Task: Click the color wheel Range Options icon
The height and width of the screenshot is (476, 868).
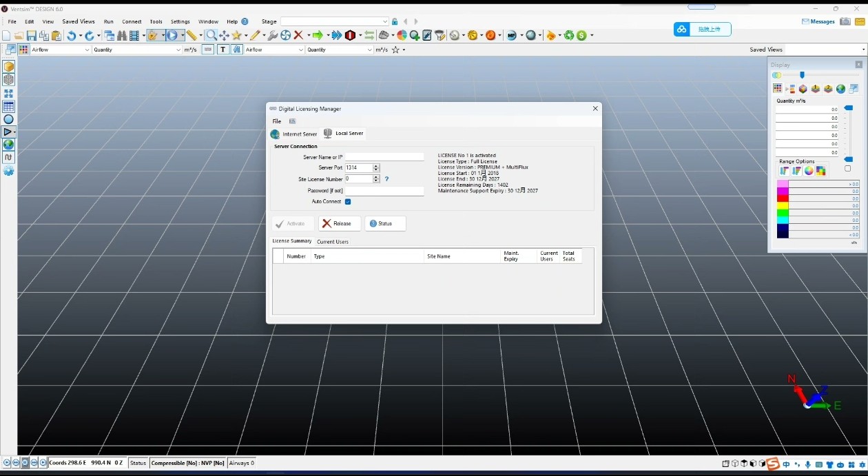Action: click(x=809, y=171)
